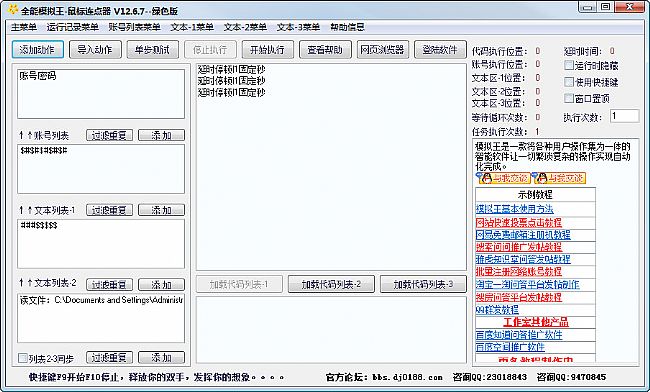The width and height of the screenshot is (650, 392).
Task: Click the 加载代码列表-1 button
Action: [x=239, y=284]
